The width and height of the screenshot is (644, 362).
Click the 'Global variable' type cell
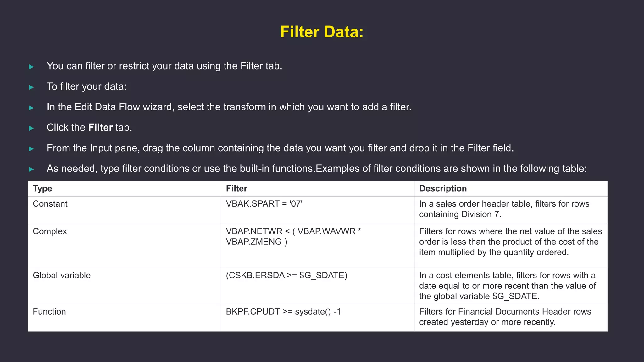(x=125, y=286)
